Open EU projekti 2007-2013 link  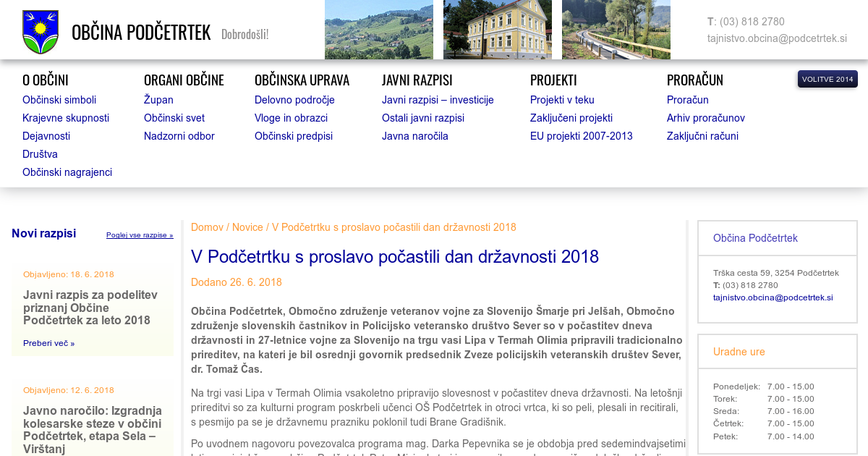(x=581, y=136)
